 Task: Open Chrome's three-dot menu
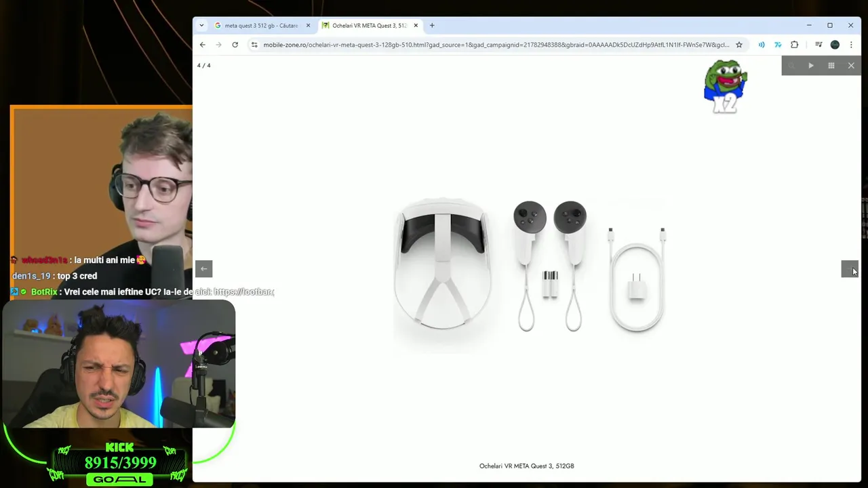click(851, 45)
